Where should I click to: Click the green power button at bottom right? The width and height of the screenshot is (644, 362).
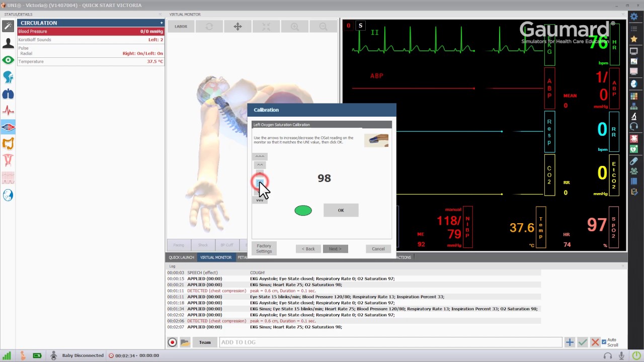point(637,355)
